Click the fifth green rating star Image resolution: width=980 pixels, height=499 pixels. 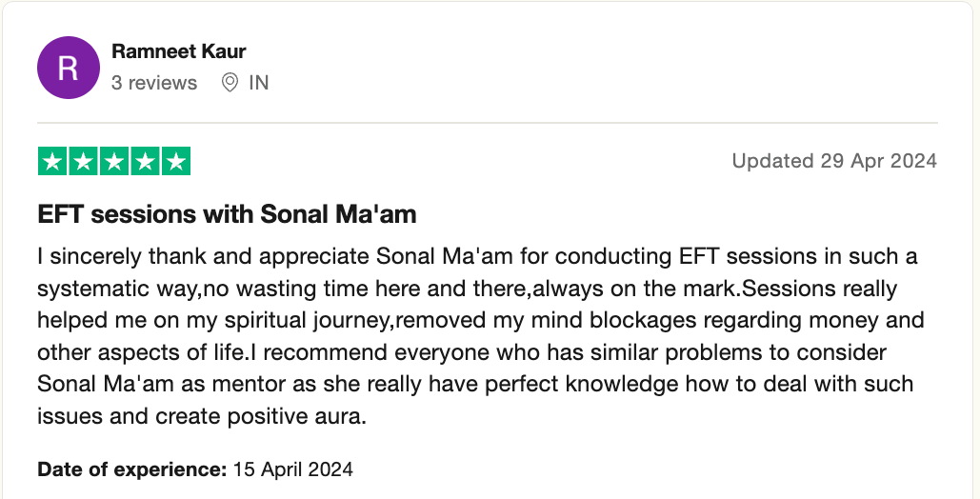[x=175, y=162]
